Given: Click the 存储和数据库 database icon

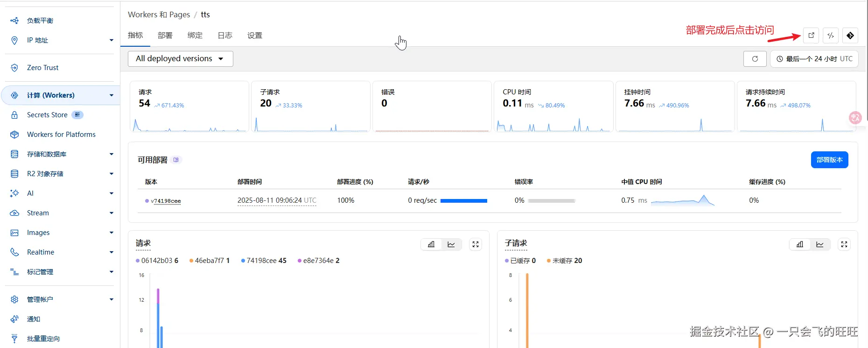Looking at the screenshot, I should pos(14,154).
